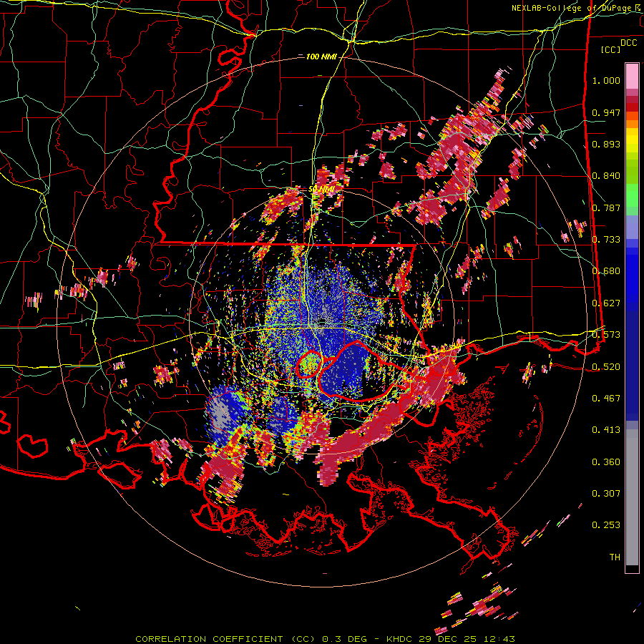Select the 0.680 scale label

point(606,271)
